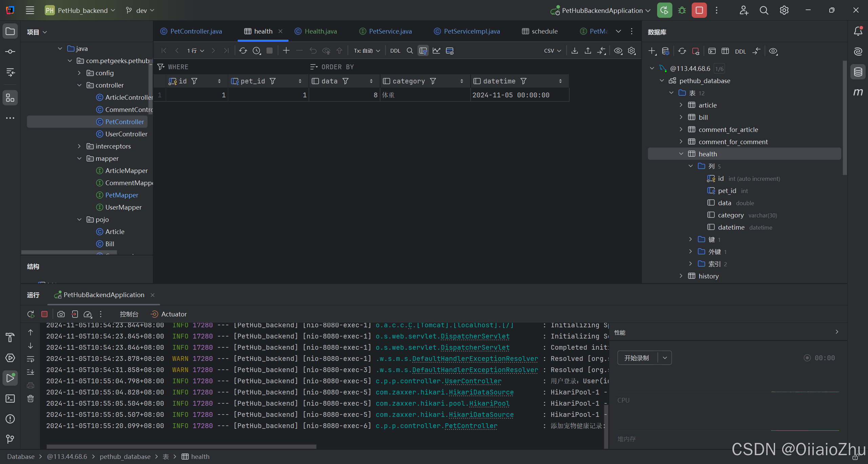
Task: Click the export data download icon
Action: (x=575, y=51)
